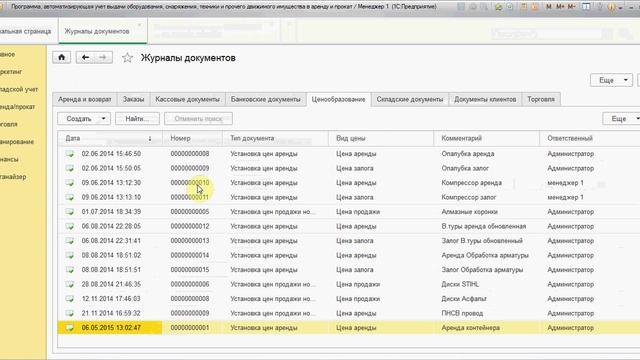Open the Документы клиентов tab
Screen dimensions: 640x360
point(485,99)
